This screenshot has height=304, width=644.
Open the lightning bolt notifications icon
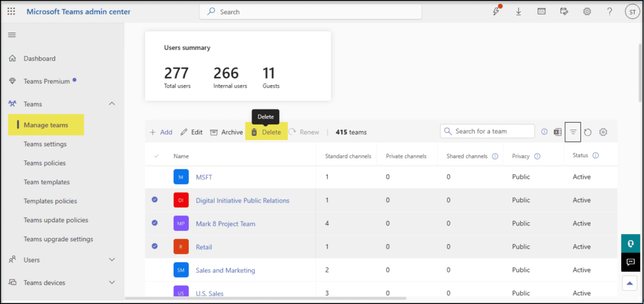click(497, 11)
